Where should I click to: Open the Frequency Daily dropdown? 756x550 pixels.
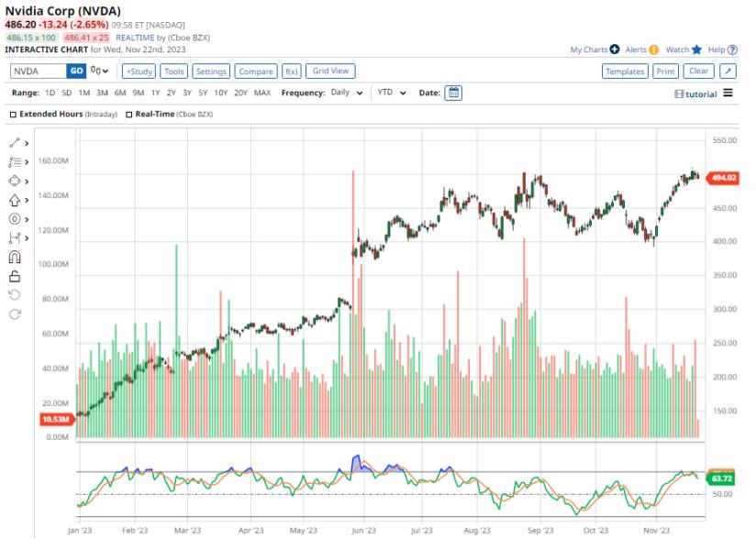click(x=347, y=93)
